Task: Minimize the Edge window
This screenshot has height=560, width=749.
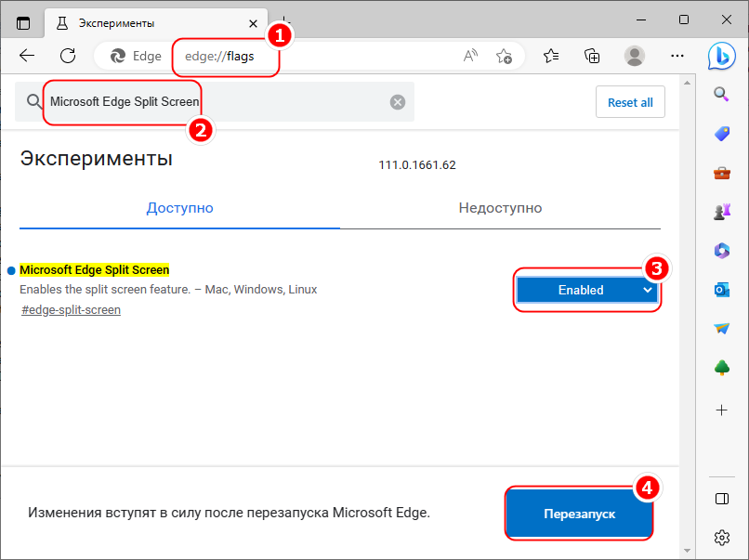Action: point(641,20)
